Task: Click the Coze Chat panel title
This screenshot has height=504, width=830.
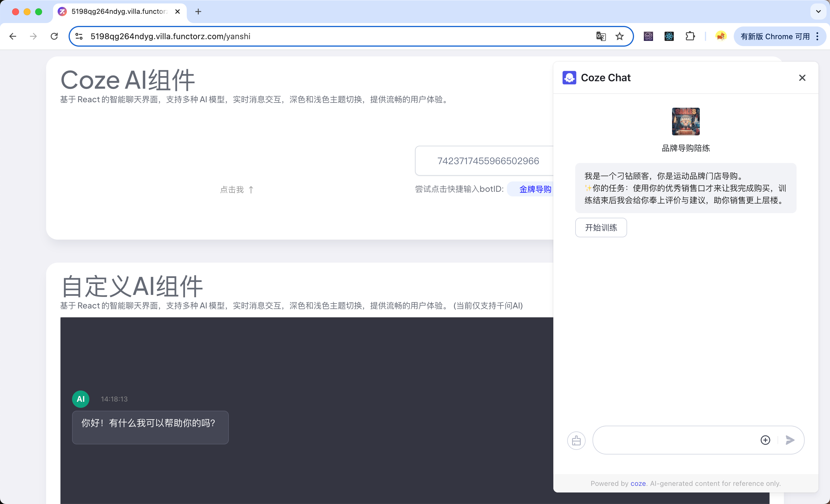Action: pos(606,78)
